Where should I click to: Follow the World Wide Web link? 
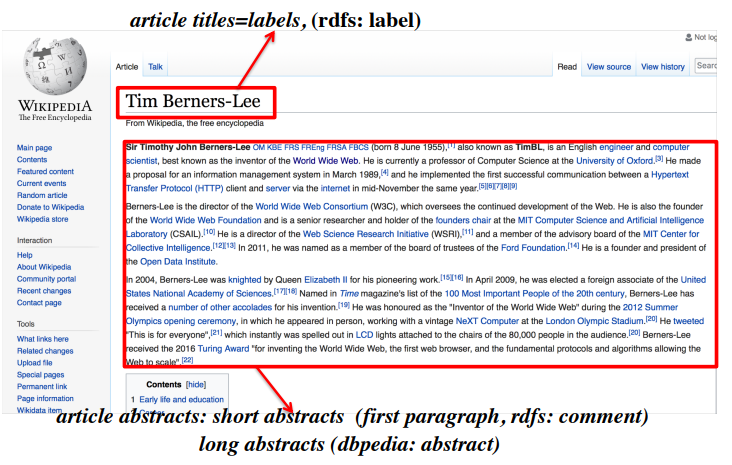[x=325, y=161]
